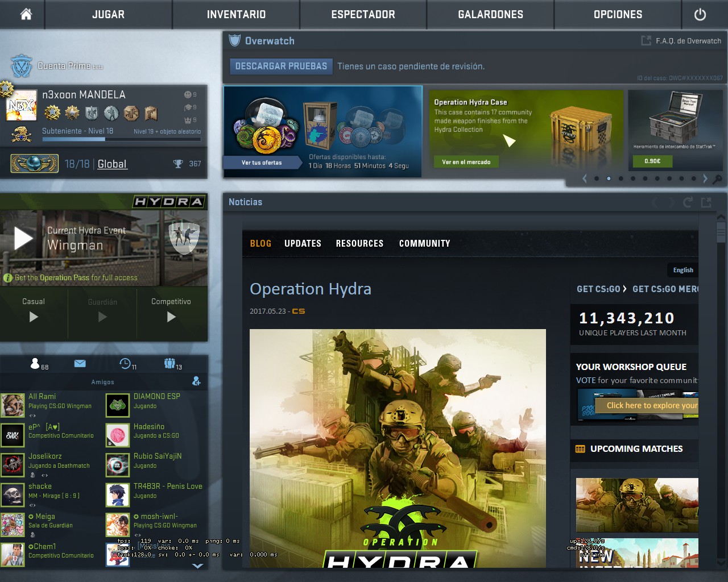The image size is (728, 582).
Task: Show the friends list icon with 68
Action: tap(35, 363)
